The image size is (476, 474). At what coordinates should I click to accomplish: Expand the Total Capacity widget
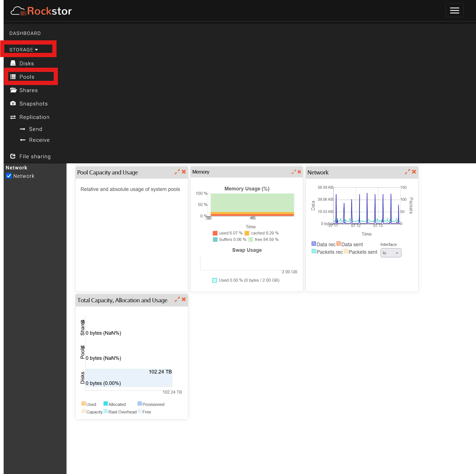coord(177,300)
